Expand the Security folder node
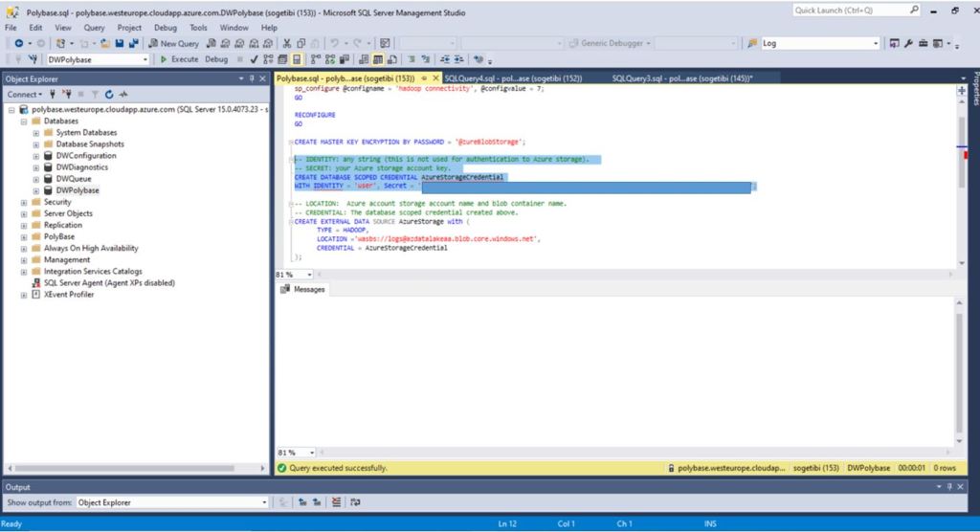The height and width of the screenshot is (532, 980). [x=24, y=202]
